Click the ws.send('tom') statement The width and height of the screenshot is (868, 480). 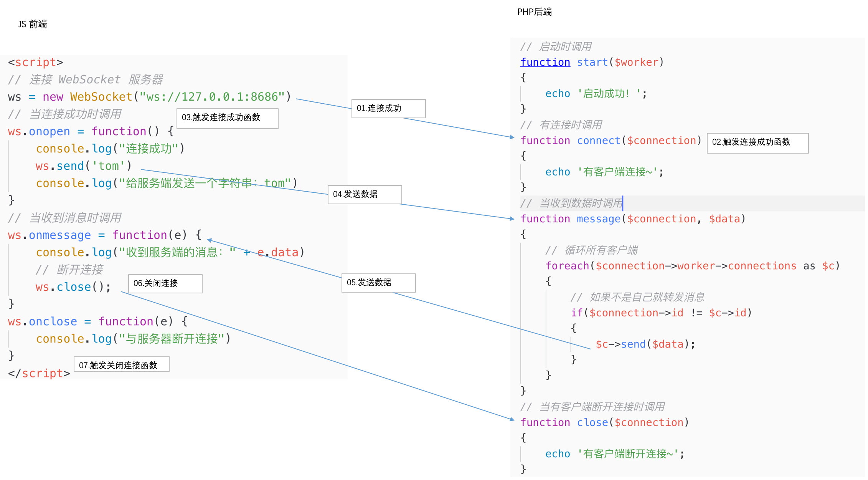(x=84, y=166)
